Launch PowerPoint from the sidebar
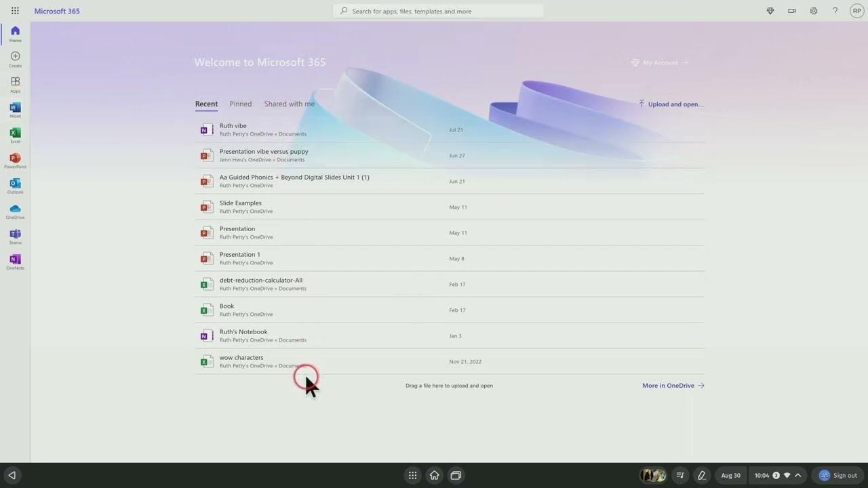This screenshot has width=868, height=488. [x=15, y=160]
